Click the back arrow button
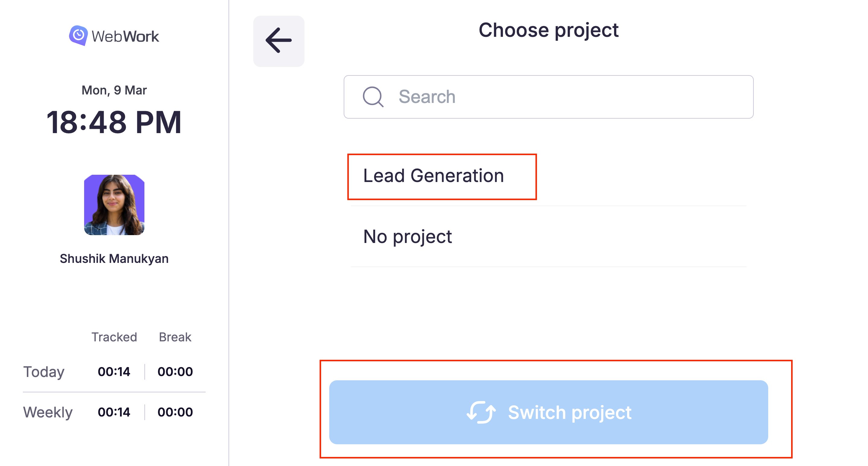This screenshot has width=868, height=466. tap(279, 41)
